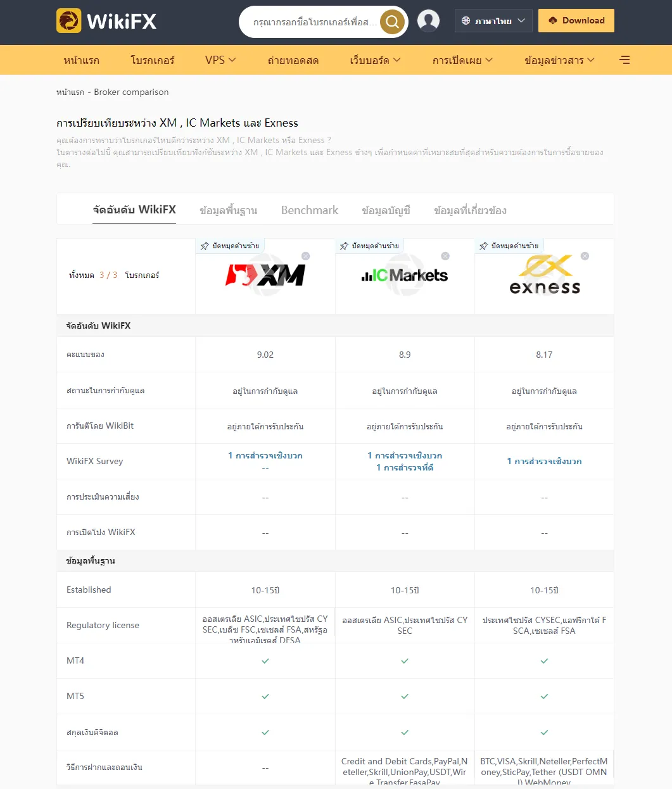Click the การันตีโดย WikiBit row label
Image resolution: width=672 pixels, height=789 pixels.
tap(100, 426)
